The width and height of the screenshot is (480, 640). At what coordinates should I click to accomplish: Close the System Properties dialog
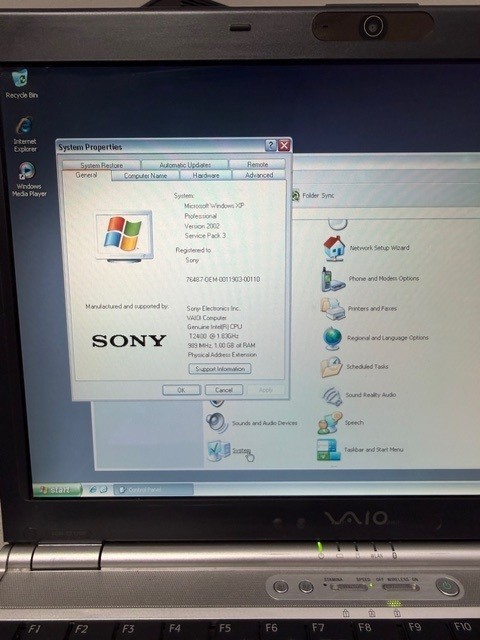click(x=284, y=145)
